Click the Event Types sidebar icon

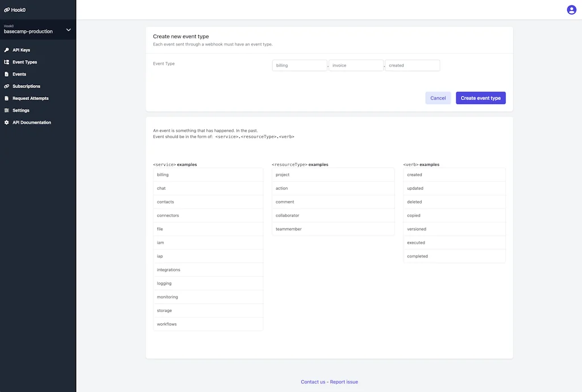point(7,62)
